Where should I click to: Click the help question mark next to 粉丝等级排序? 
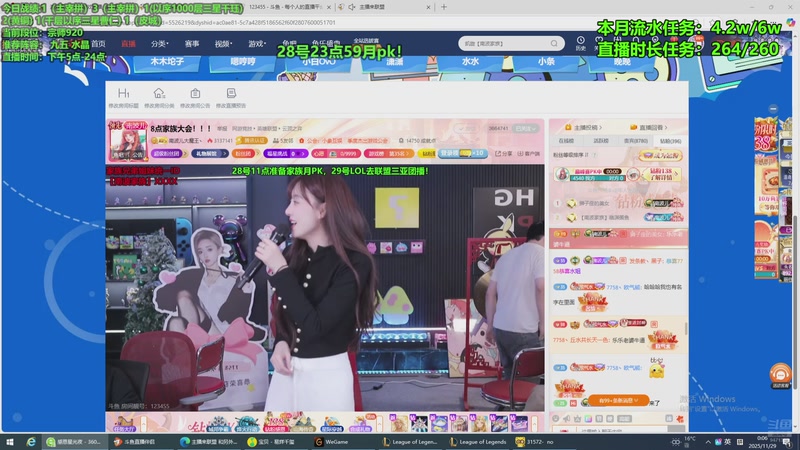click(x=595, y=155)
